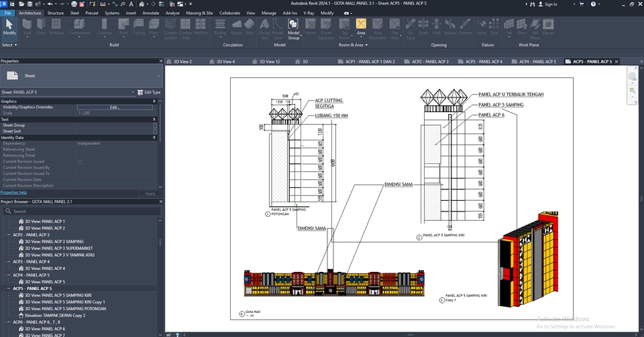Click the Autodesk App Store cart icon
The width and height of the screenshot is (644, 337).
[x=581, y=4]
